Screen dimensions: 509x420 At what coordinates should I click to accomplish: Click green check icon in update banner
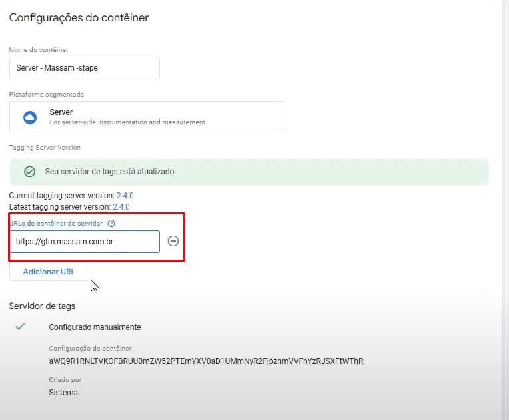point(29,172)
